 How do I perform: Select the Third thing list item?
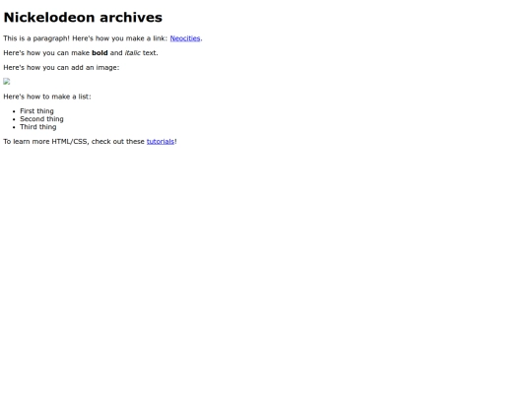(x=38, y=127)
